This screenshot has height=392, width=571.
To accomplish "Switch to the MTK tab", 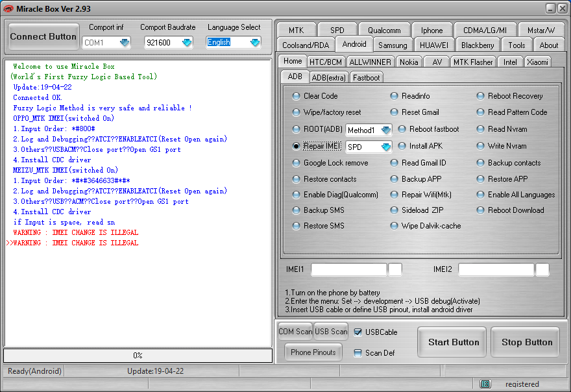I will (x=296, y=31).
